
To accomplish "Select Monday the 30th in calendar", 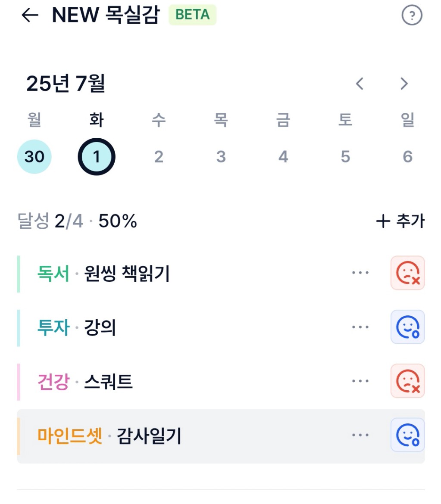I will (34, 156).
